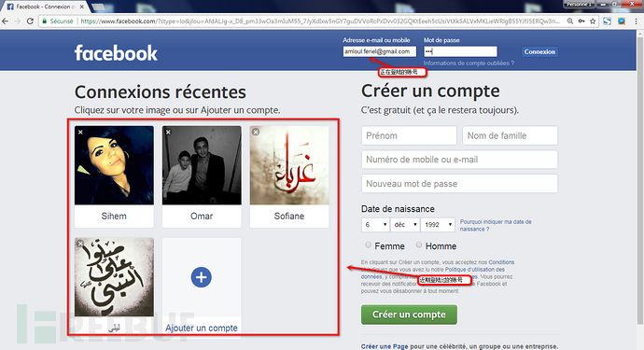Click the browser address bar URL
This screenshot has width=644, height=350.
320,21
